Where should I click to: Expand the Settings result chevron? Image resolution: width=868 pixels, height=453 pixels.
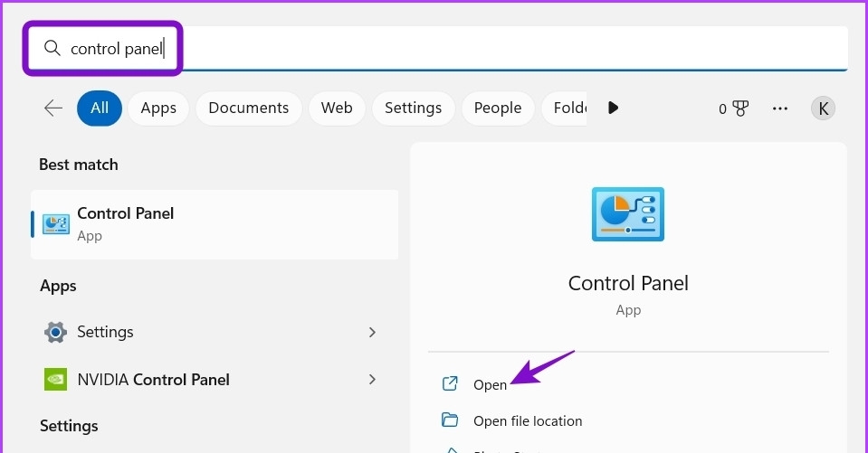pos(373,332)
